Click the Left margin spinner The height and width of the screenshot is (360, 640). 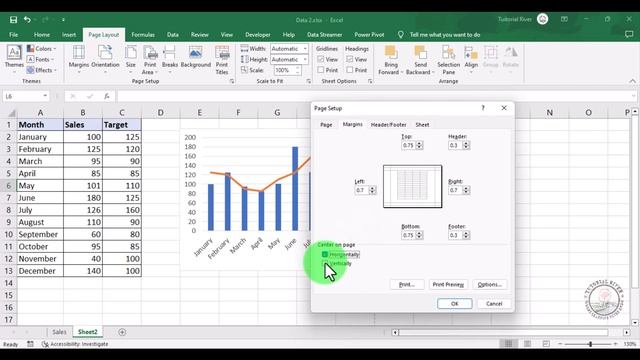(372, 190)
